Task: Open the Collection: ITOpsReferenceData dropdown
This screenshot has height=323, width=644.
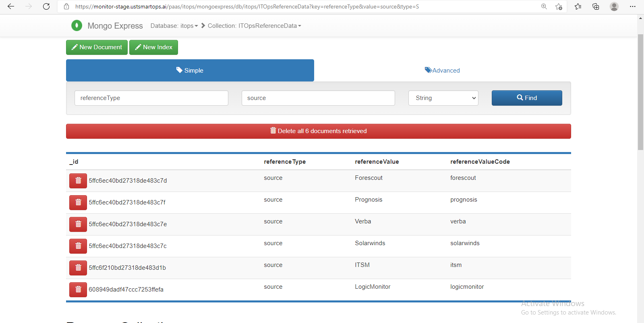Action: (255, 26)
